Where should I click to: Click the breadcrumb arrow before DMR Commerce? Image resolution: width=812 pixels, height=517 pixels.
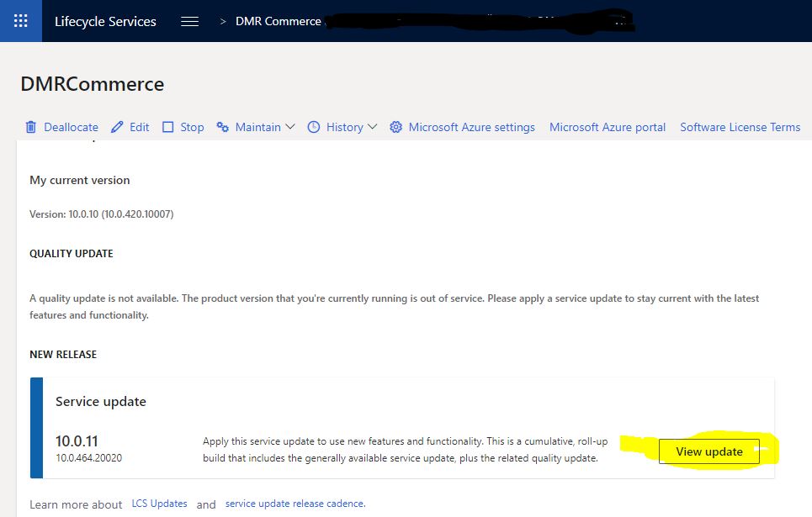(223, 21)
